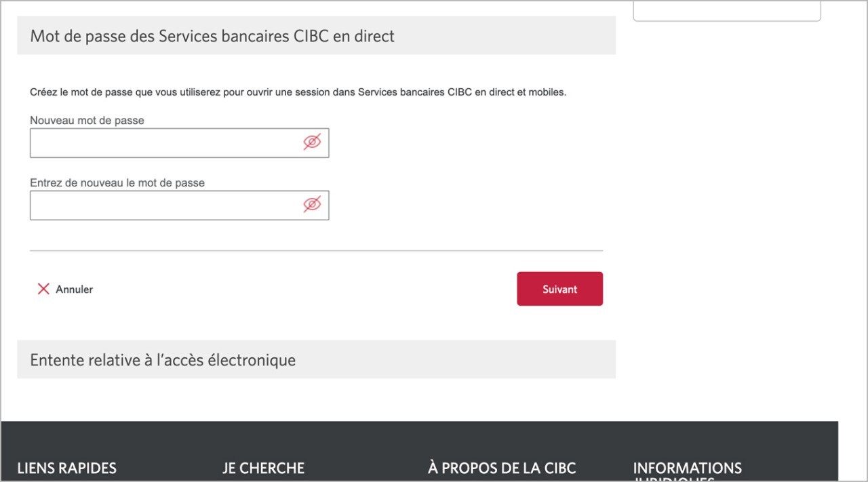
Task: Expand Entente relative à l'accès électronique section
Action: 316,359
